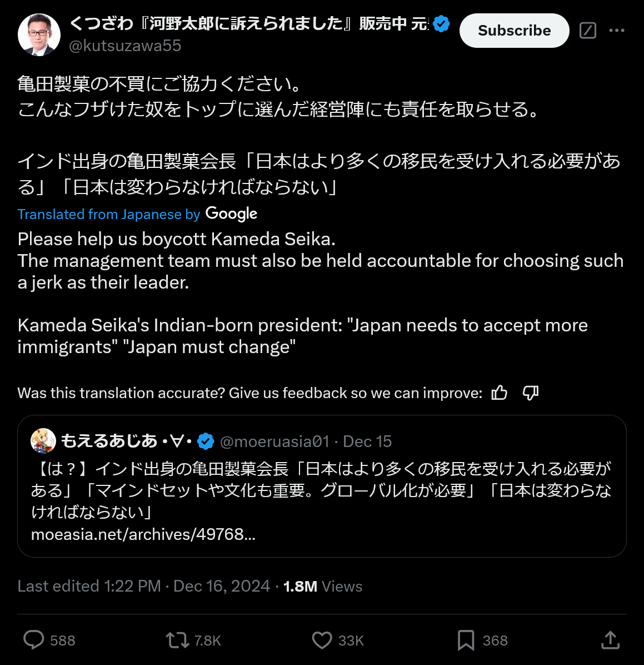Click the "Translated from Japanese by" link
This screenshot has height=665, width=644.
click(x=108, y=214)
